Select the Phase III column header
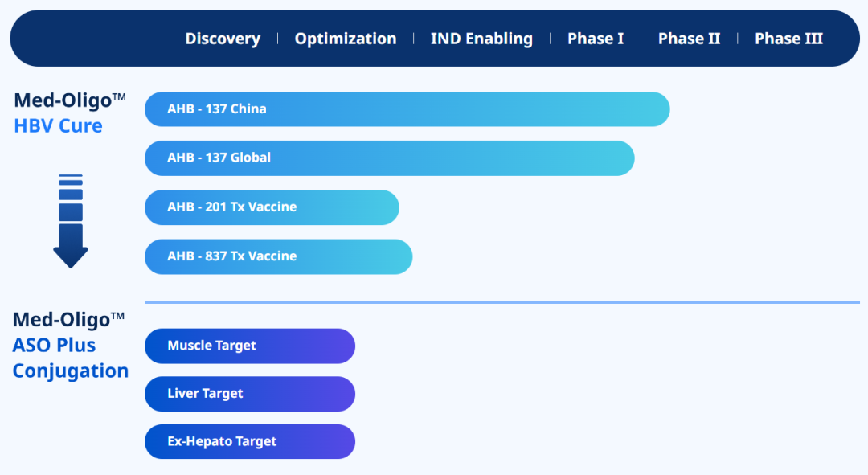 point(788,39)
